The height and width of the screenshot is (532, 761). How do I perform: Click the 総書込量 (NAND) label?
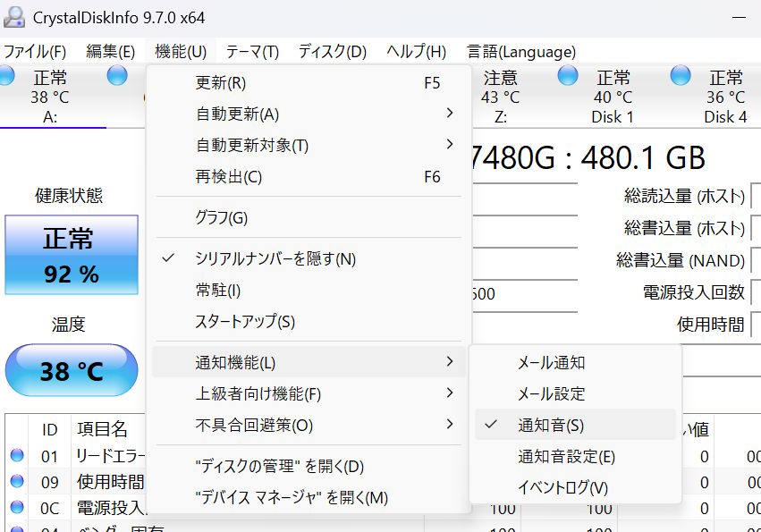tap(681, 260)
